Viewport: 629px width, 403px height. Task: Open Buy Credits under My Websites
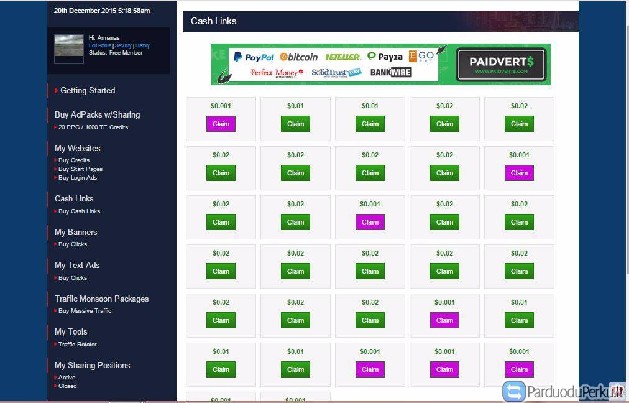click(x=76, y=158)
